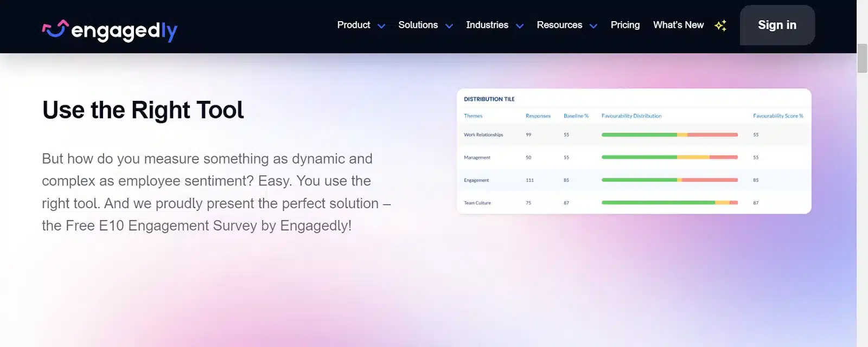Click the Engagement favourability distribution bar

point(669,180)
